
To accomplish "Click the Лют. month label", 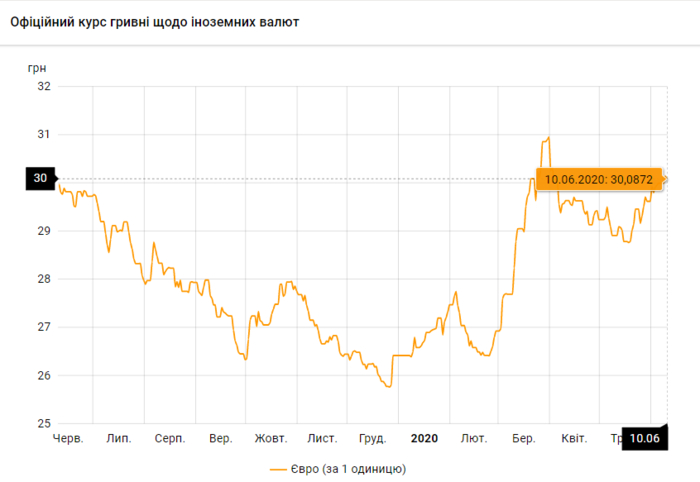I will point(474,438).
